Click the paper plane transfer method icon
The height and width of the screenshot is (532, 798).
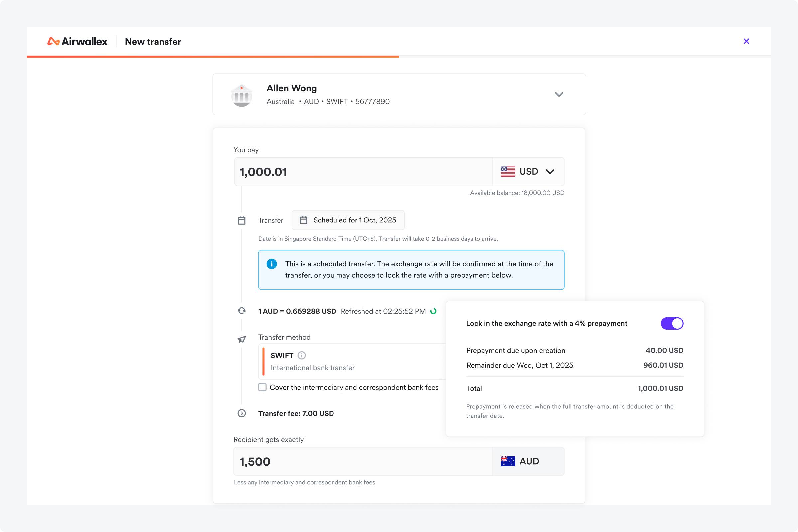click(x=242, y=339)
